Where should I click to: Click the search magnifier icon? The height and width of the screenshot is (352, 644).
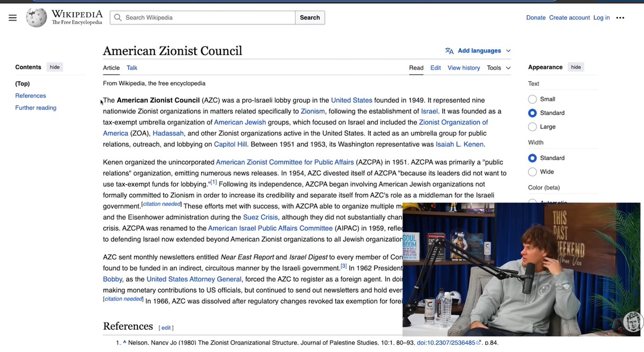118,17
